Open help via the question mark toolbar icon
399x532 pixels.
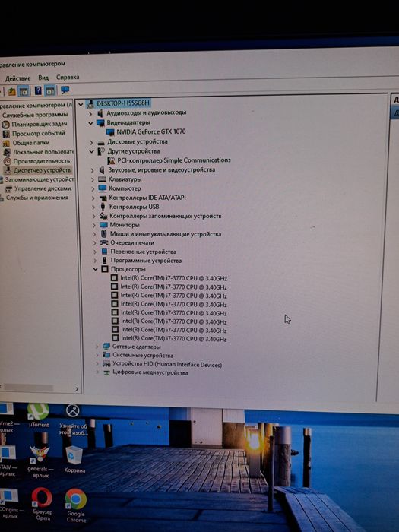38,90
